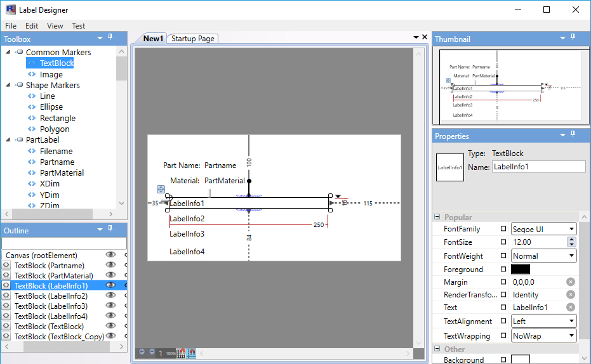The width and height of the screenshot is (591, 364).
Task: Pin the Thumbnail panel
Action: coord(573,37)
